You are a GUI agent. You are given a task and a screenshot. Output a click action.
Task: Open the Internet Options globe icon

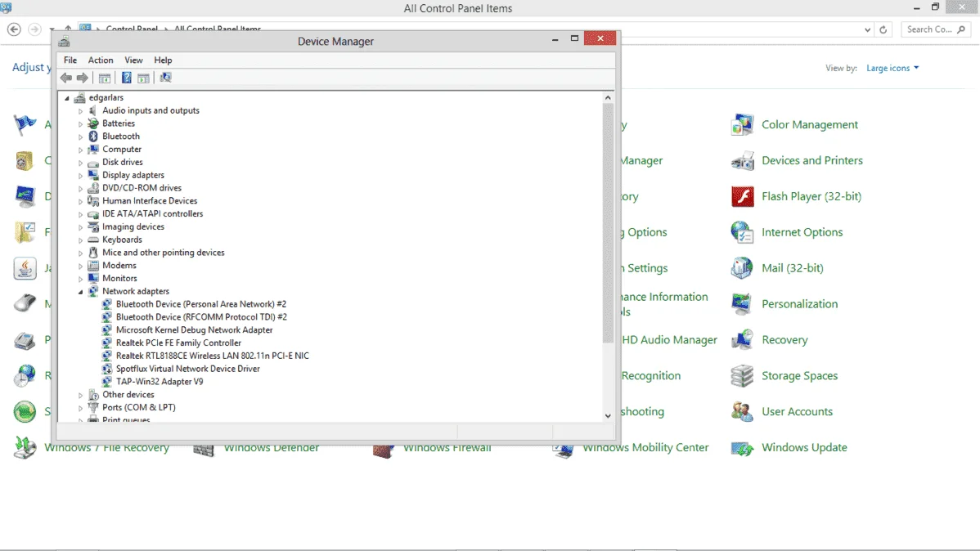pyautogui.click(x=742, y=232)
